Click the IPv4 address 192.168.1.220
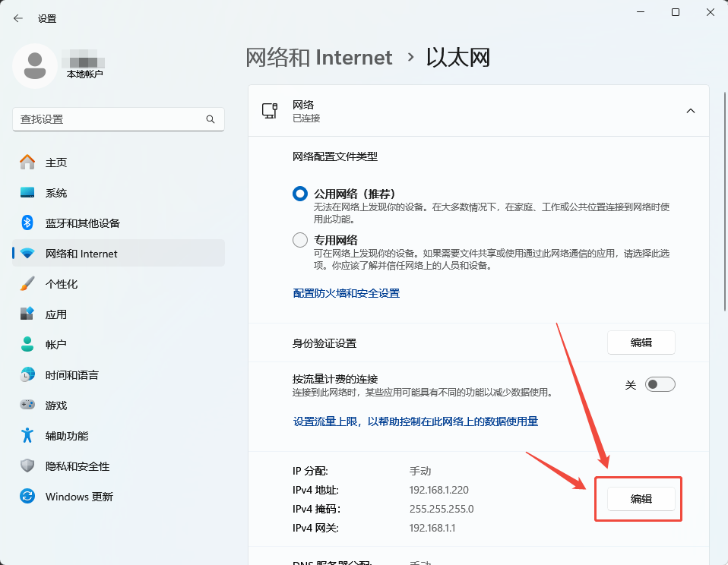This screenshot has height=565, width=728. click(x=438, y=490)
